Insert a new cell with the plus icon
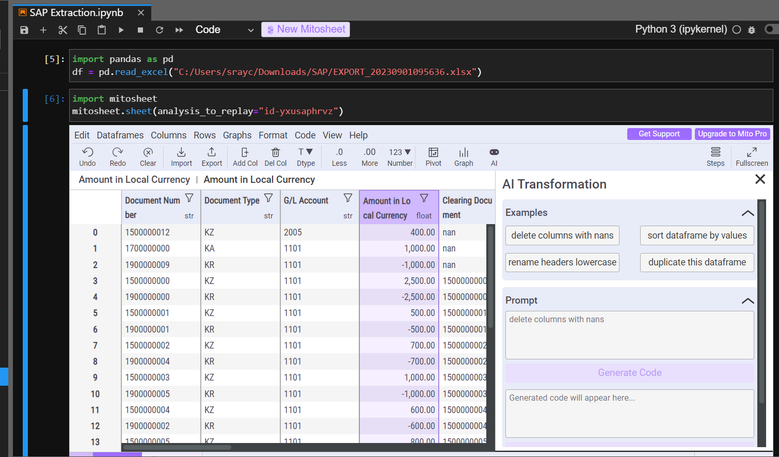 (x=43, y=30)
